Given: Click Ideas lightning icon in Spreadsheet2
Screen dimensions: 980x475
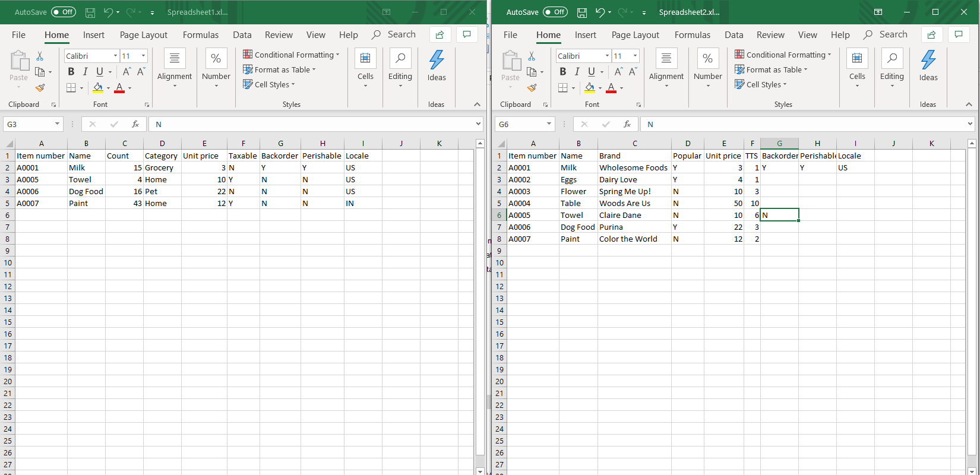Looking at the screenshot, I should (x=928, y=60).
